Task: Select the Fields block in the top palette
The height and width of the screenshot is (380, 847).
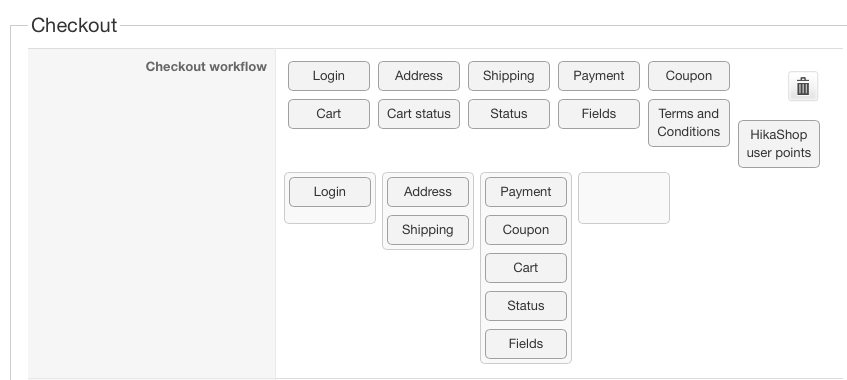Action: click(599, 114)
